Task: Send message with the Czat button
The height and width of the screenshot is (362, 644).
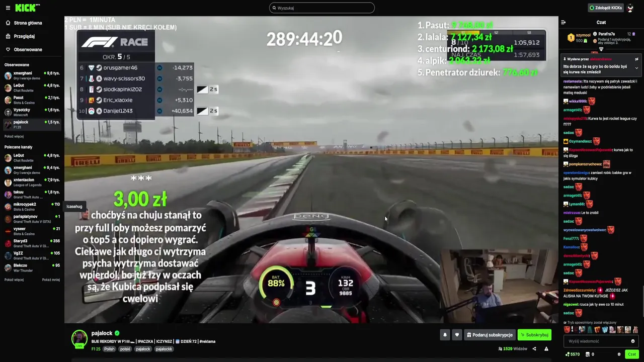Action: point(632,354)
